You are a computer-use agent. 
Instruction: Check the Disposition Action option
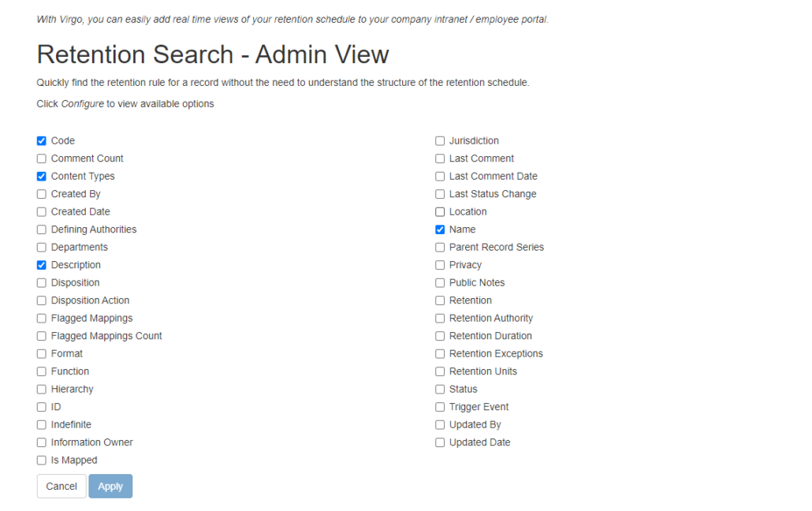41,300
